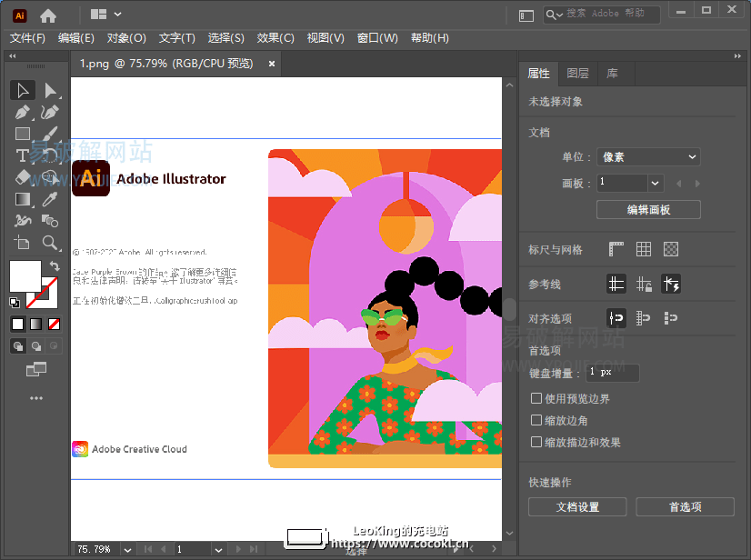Close the 1.png document tab
The image size is (751, 560).
pos(272,64)
